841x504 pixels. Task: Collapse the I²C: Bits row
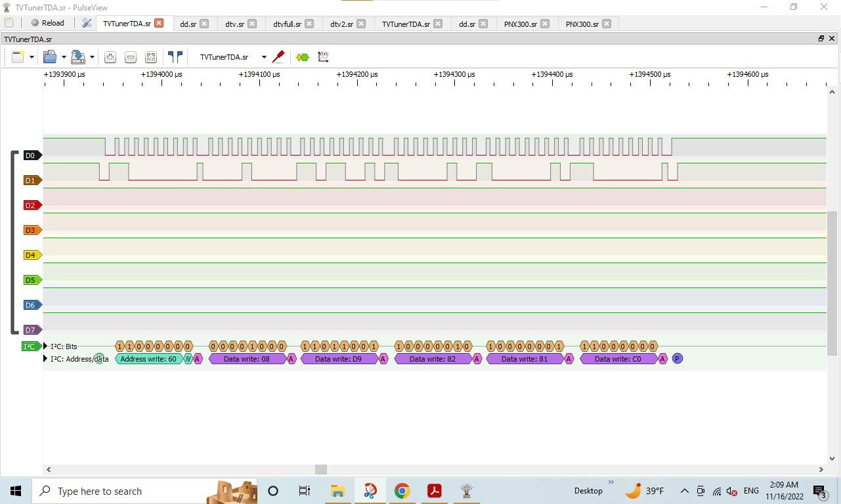tap(45, 346)
